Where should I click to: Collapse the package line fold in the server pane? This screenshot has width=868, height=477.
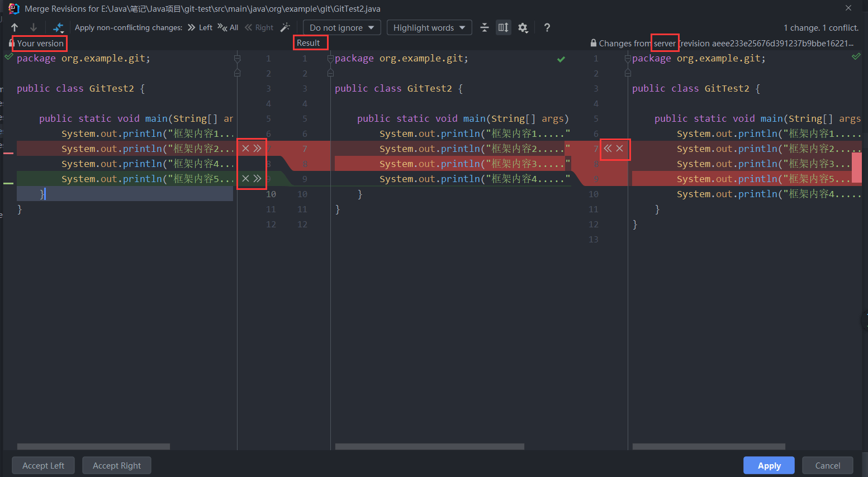coord(628,58)
